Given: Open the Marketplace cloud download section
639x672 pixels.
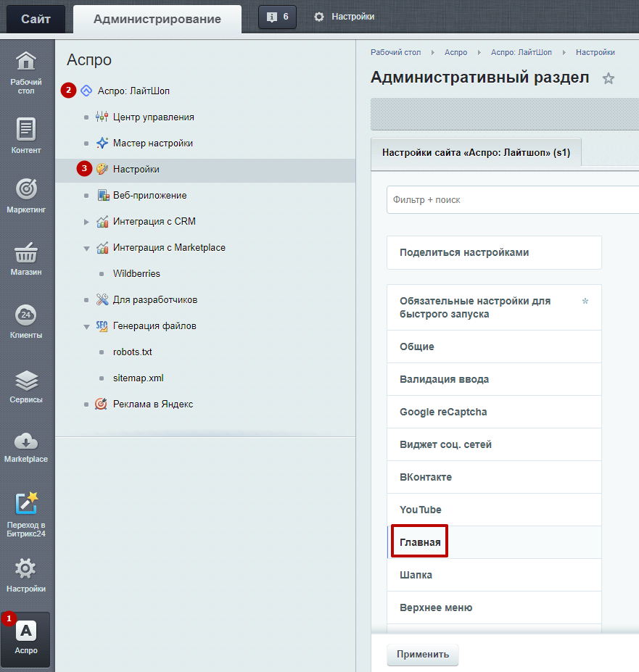Looking at the screenshot, I should tap(26, 447).
